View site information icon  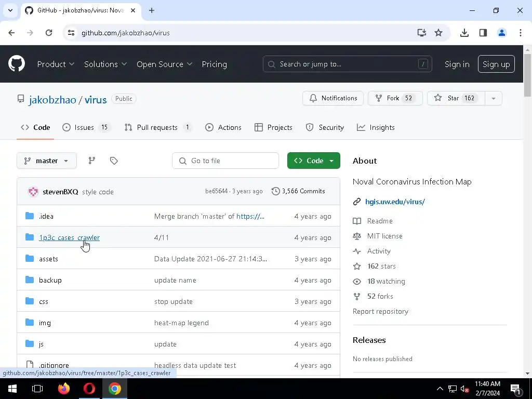tap(71, 33)
